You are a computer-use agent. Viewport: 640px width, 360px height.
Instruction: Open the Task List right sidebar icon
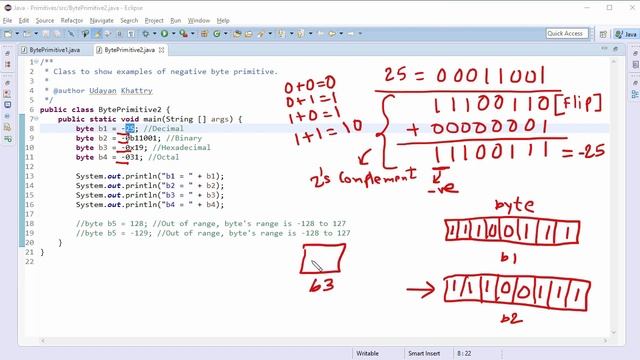pyautogui.click(x=635, y=64)
